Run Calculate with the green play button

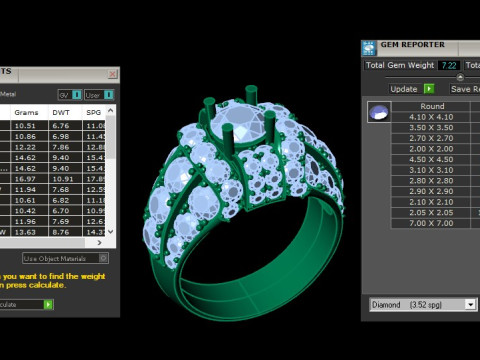click(48, 304)
